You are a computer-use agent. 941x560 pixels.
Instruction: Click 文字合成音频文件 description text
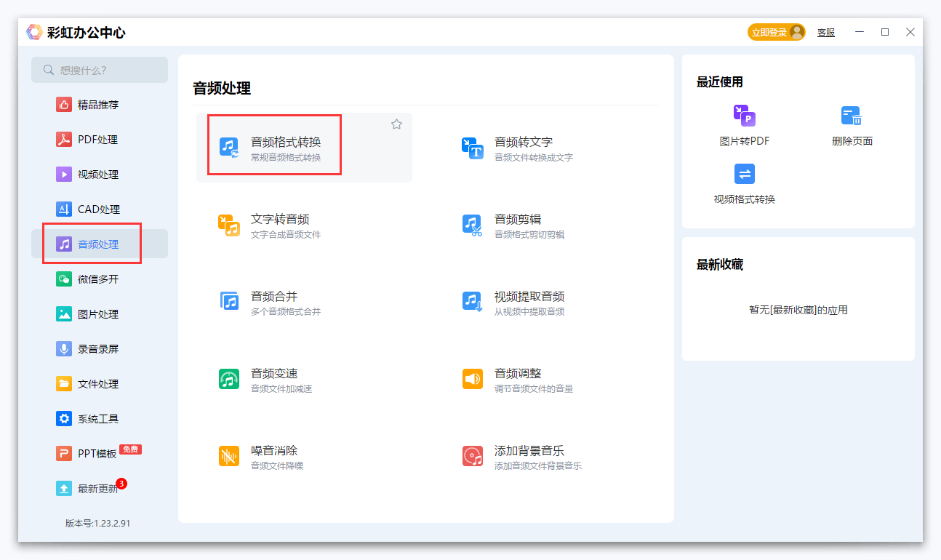click(286, 235)
